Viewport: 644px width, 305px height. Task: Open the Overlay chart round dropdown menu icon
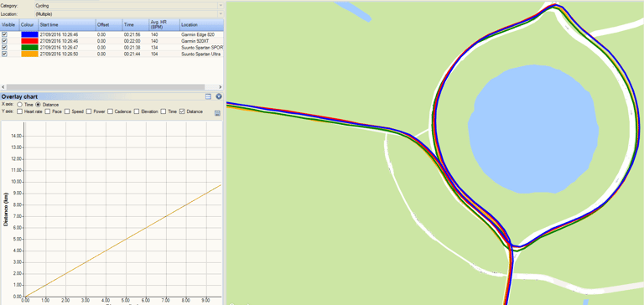point(219,96)
